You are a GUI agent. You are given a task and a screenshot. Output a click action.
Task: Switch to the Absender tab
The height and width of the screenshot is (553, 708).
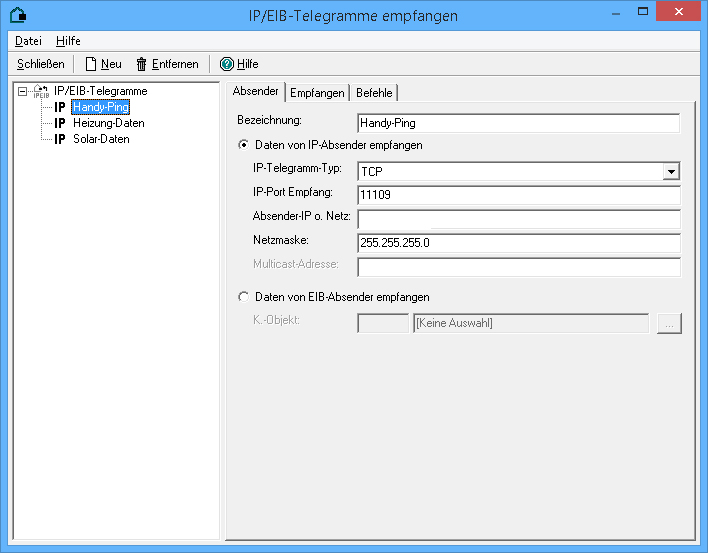point(256,91)
